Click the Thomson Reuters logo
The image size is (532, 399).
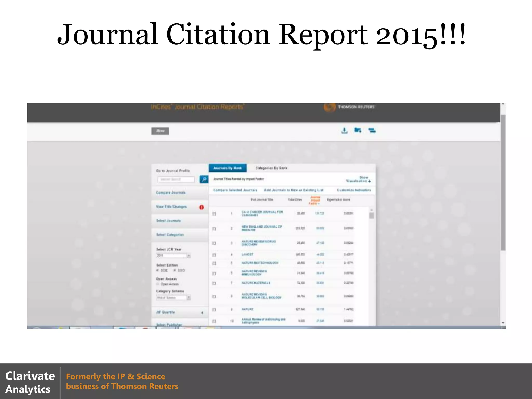pyautogui.click(x=350, y=107)
